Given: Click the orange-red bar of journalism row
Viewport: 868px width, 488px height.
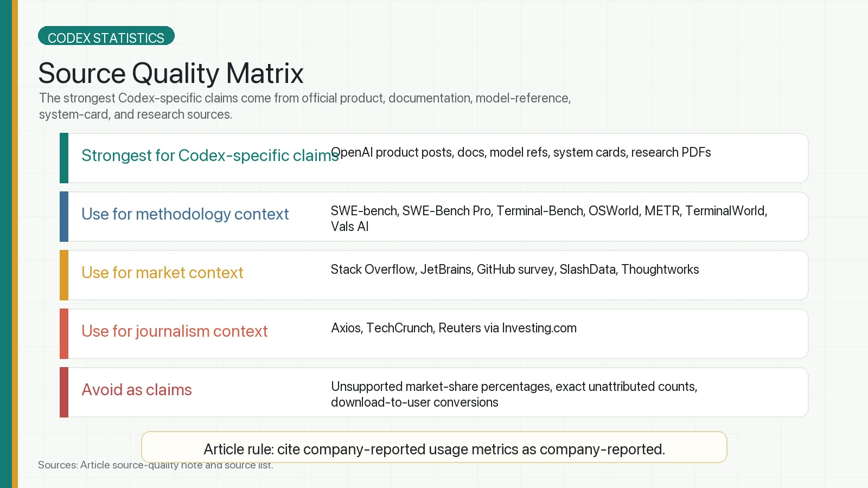Looking at the screenshot, I should [x=64, y=333].
